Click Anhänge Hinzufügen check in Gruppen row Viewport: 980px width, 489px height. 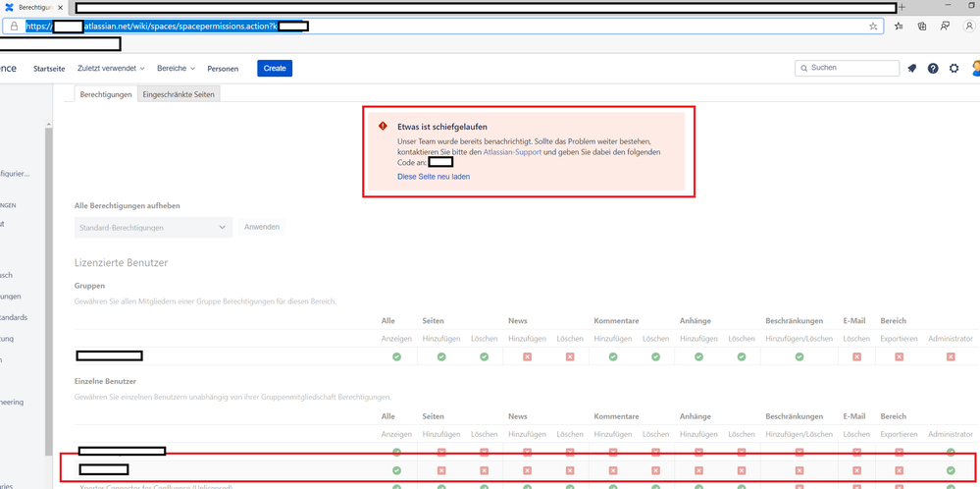pos(698,356)
